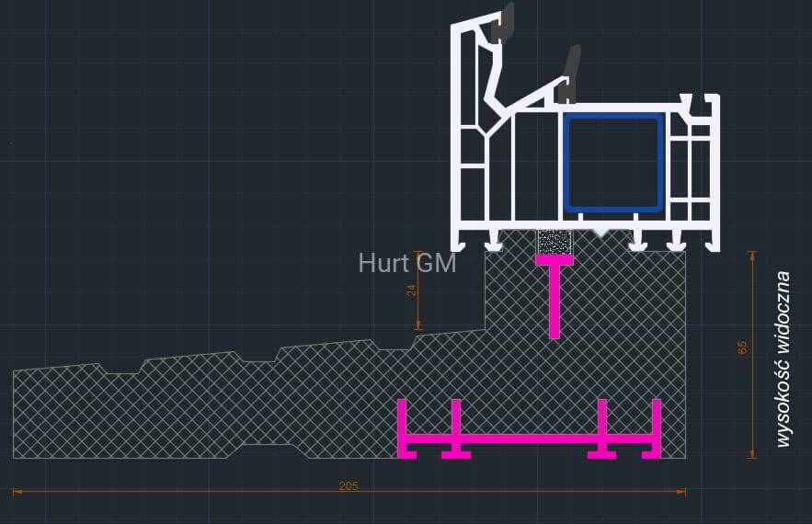Click the speckled foam seal block

(555, 242)
